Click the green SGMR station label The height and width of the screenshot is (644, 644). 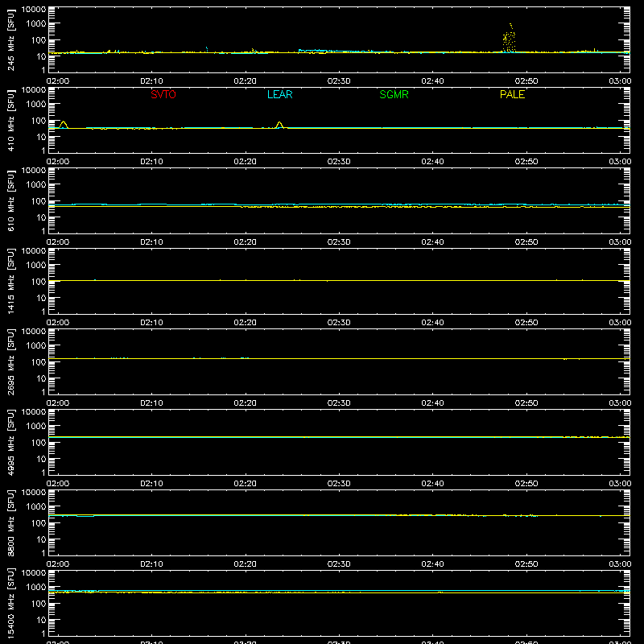coord(394,94)
